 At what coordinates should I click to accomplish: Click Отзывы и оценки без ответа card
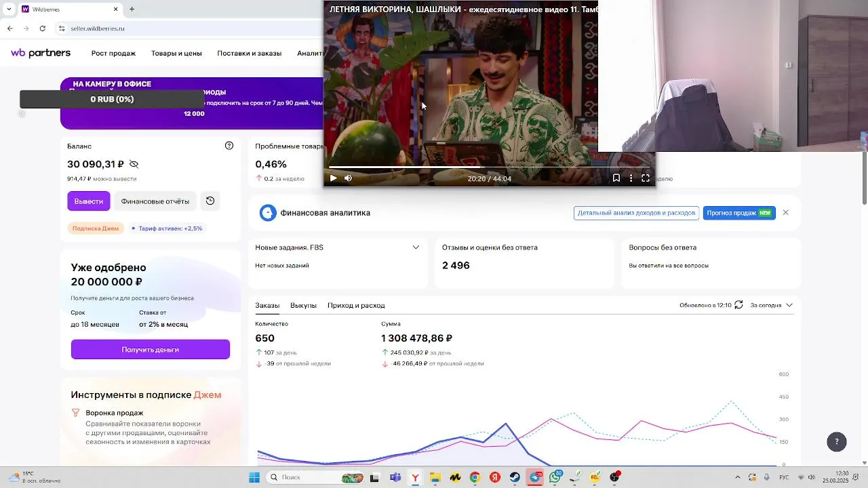pyautogui.click(x=524, y=263)
